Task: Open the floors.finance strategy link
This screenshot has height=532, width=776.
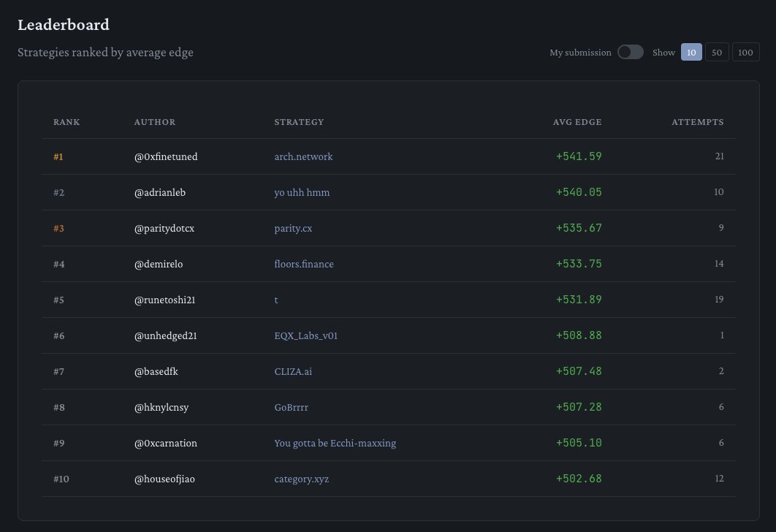Action: 304,264
